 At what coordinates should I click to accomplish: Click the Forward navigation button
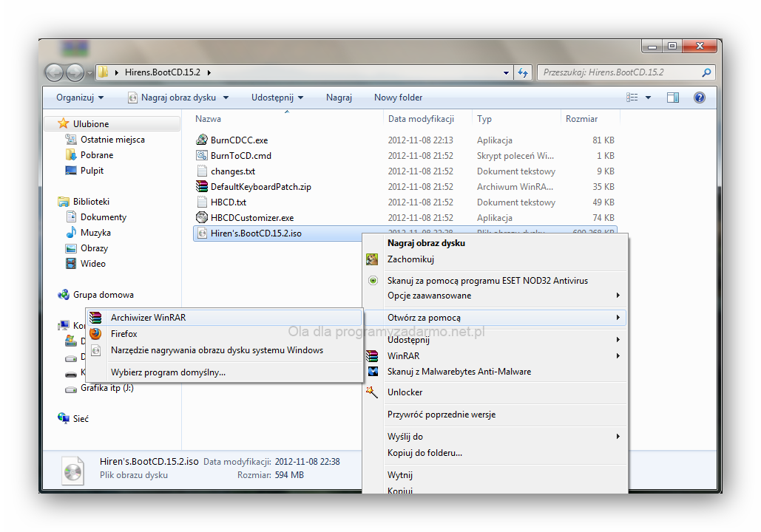(x=75, y=73)
